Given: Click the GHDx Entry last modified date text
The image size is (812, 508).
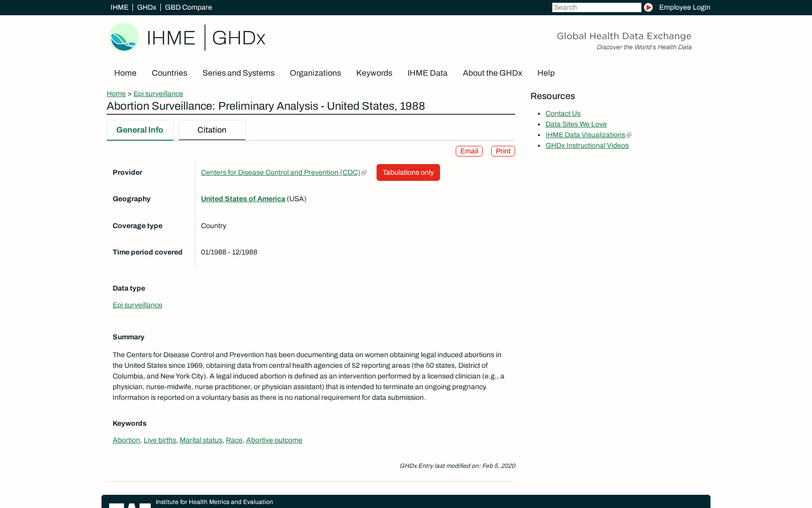Looking at the screenshot, I should click(457, 466).
